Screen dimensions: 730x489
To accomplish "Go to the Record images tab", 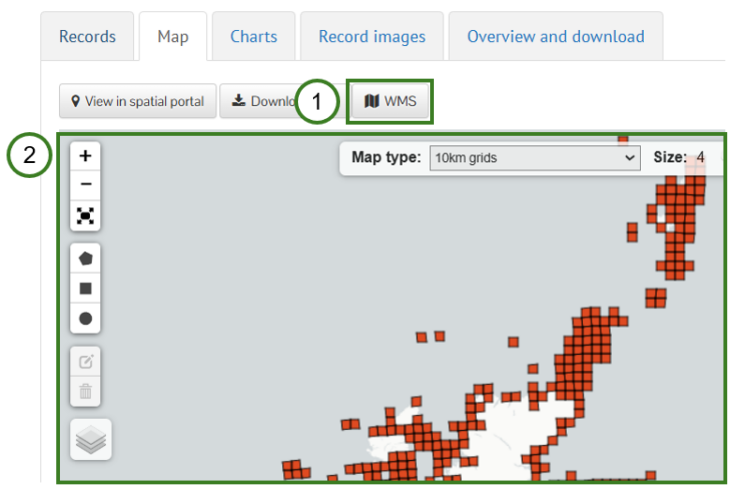I will (372, 36).
